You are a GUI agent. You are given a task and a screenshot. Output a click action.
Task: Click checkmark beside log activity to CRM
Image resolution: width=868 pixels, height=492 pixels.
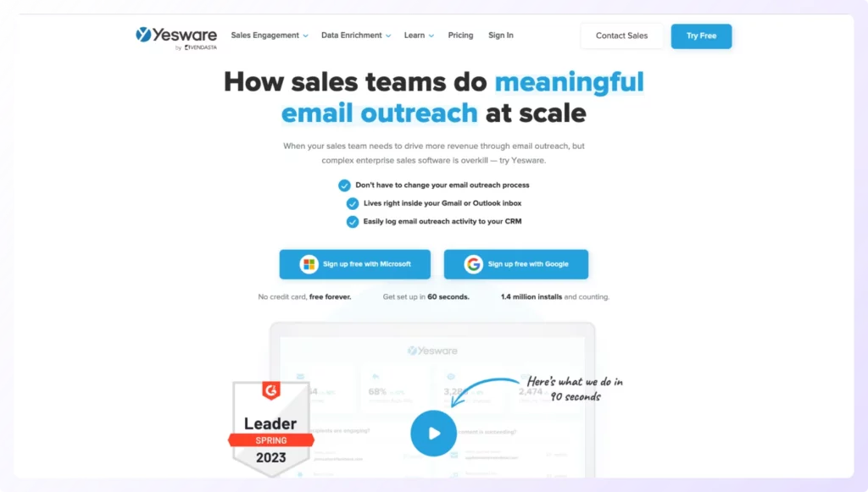coord(352,222)
